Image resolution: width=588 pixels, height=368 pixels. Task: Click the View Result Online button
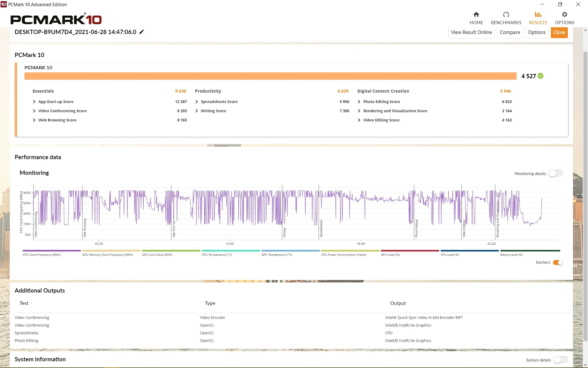click(x=471, y=32)
